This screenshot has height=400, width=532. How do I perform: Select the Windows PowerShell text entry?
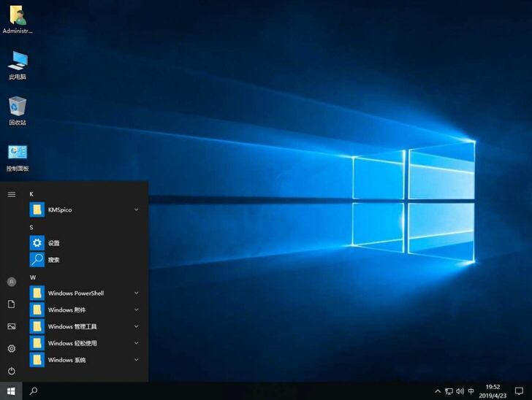pyautogui.click(x=76, y=293)
